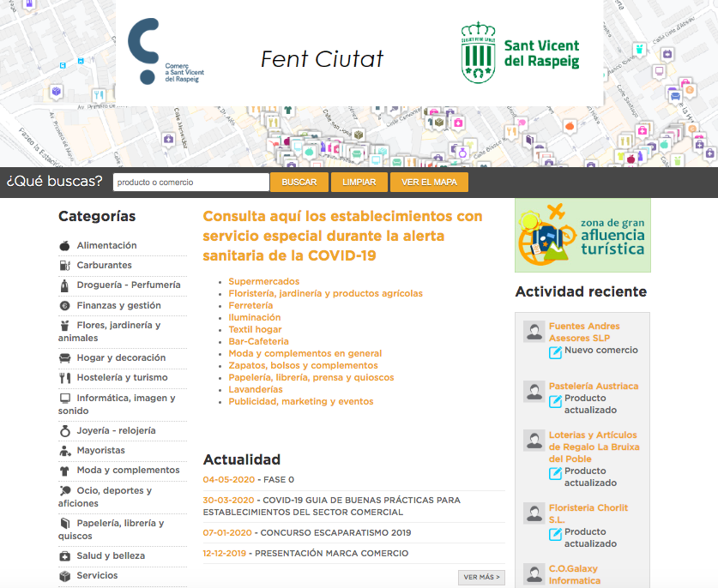Click the person icon beside Mayoristas

[64, 451]
